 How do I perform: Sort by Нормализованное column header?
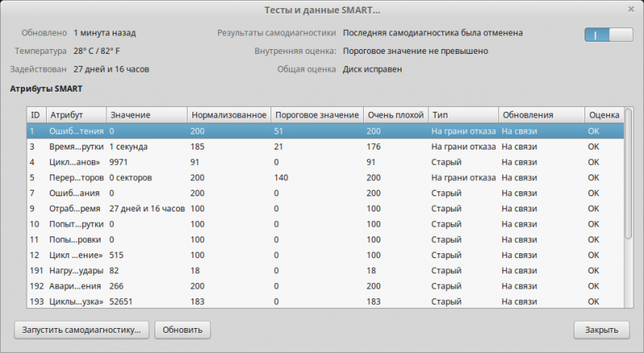pos(229,115)
